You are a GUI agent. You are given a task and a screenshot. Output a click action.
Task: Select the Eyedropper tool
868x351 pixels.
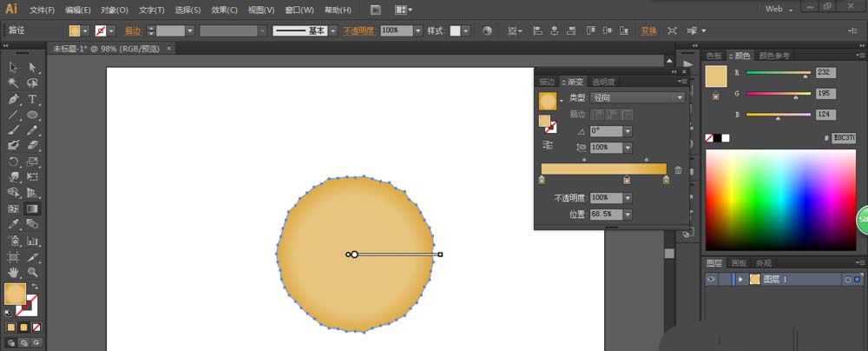tap(14, 224)
